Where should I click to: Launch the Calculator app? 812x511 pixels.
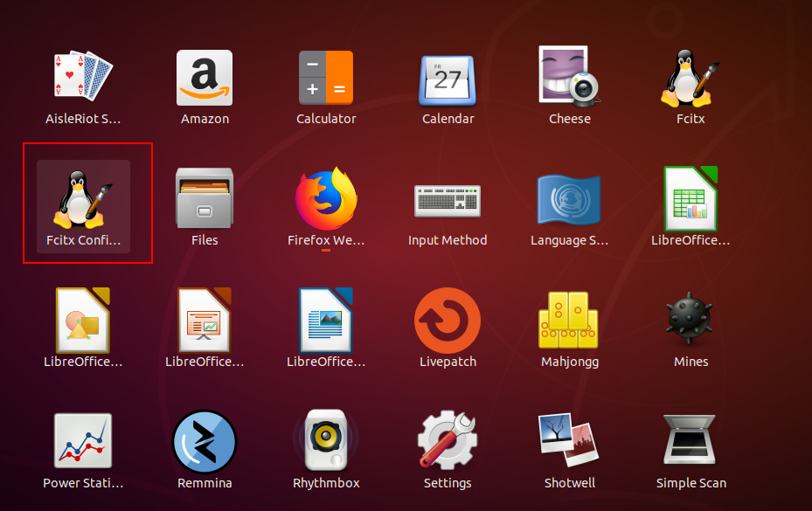click(x=326, y=79)
